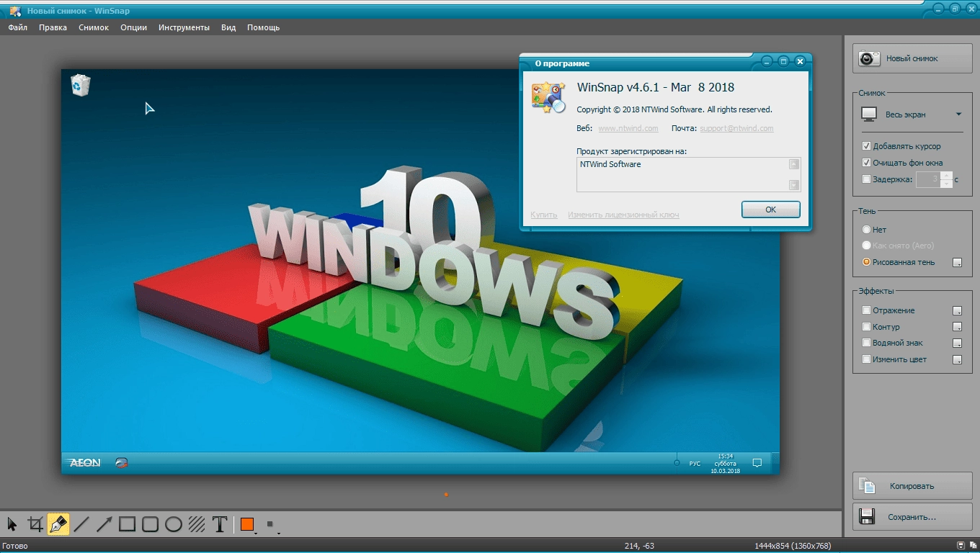Enable the Задержка delay checkbox

point(866,179)
